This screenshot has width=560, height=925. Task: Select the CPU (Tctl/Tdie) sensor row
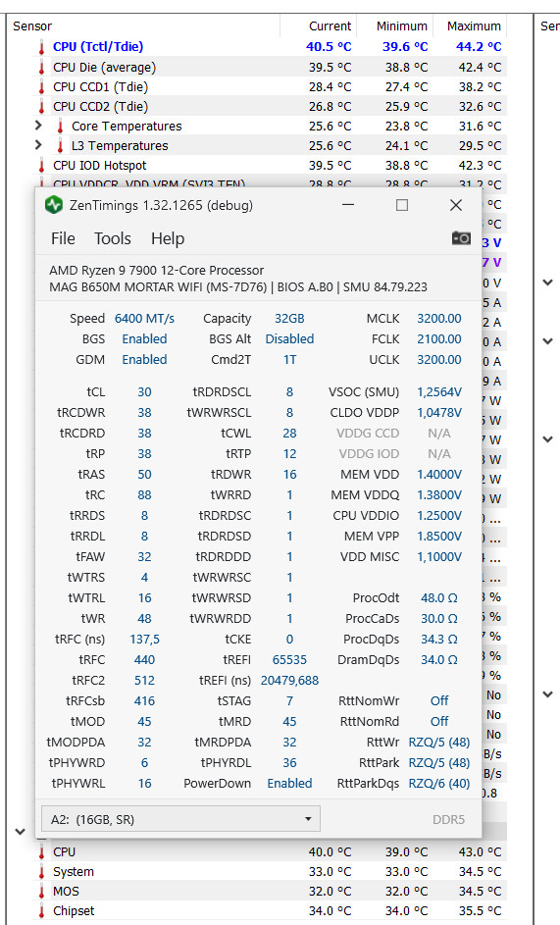point(269,47)
